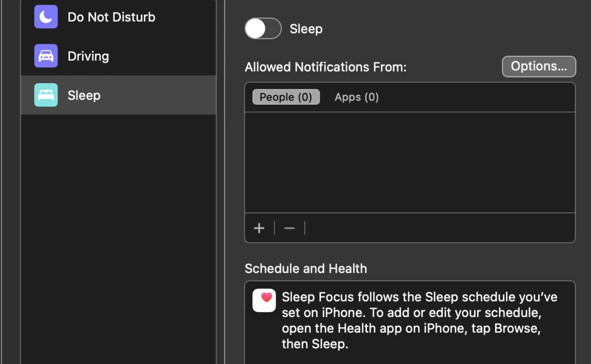This screenshot has height=364, width=591.
Task: Click the Allowed Notifications From label
Action: pos(325,67)
